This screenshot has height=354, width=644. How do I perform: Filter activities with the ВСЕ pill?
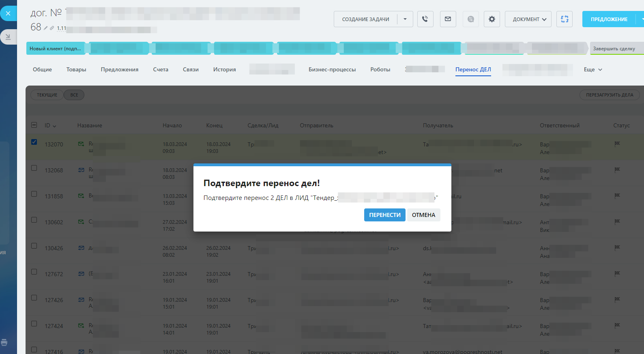74,95
